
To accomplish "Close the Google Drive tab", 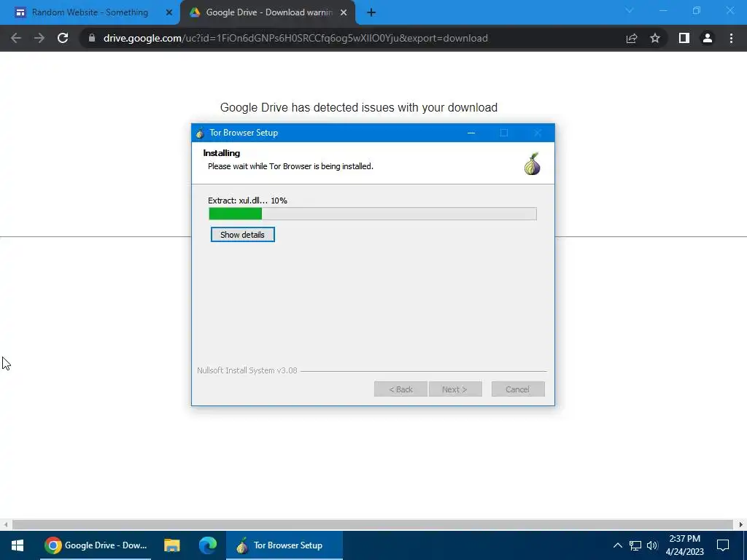I will [344, 13].
